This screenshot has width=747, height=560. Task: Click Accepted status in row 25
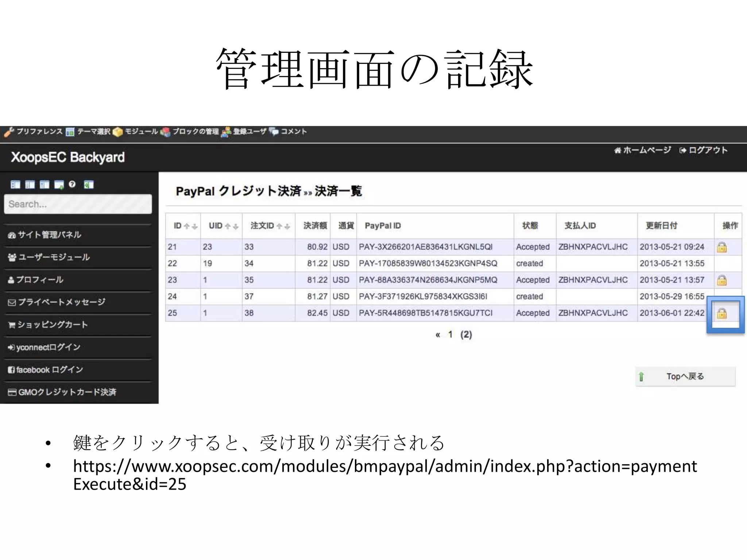pyautogui.click(x=533, y=313)
